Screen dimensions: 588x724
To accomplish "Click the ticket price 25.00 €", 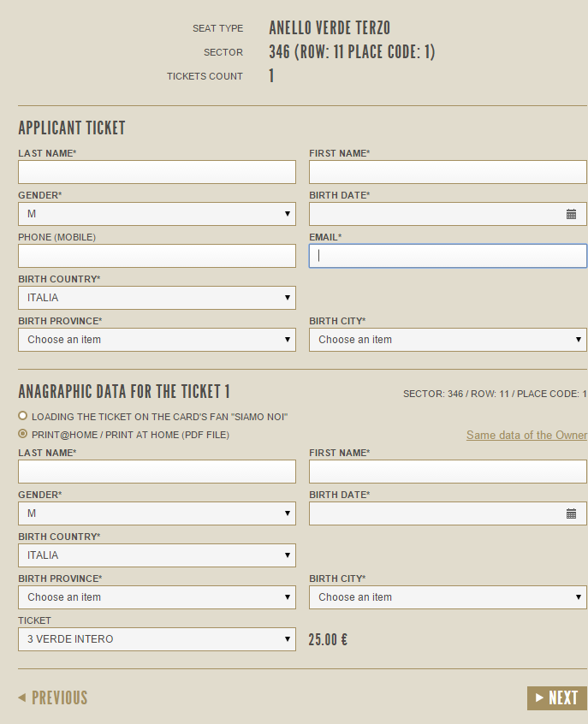I will [328, 639].
